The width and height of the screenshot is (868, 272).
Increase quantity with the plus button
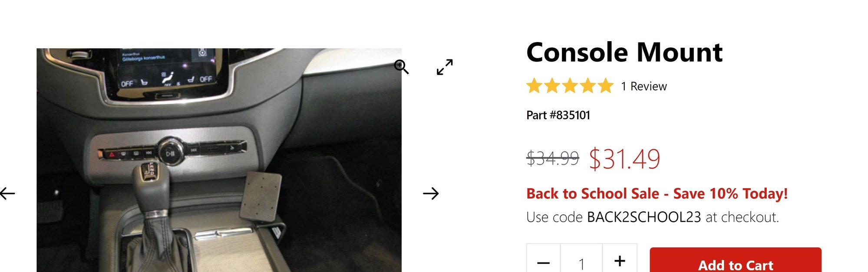(620, 261)
